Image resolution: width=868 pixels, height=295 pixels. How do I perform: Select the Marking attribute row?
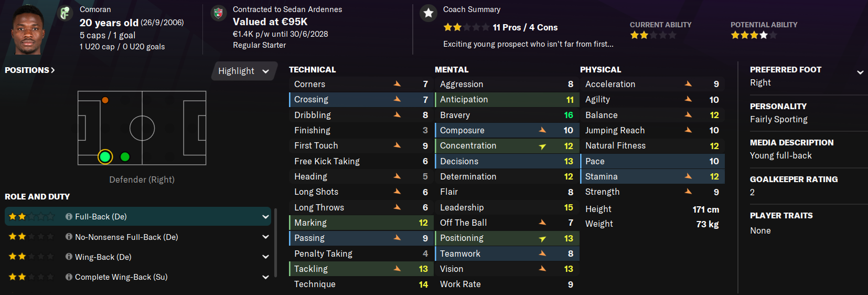[x=361, y=223]
